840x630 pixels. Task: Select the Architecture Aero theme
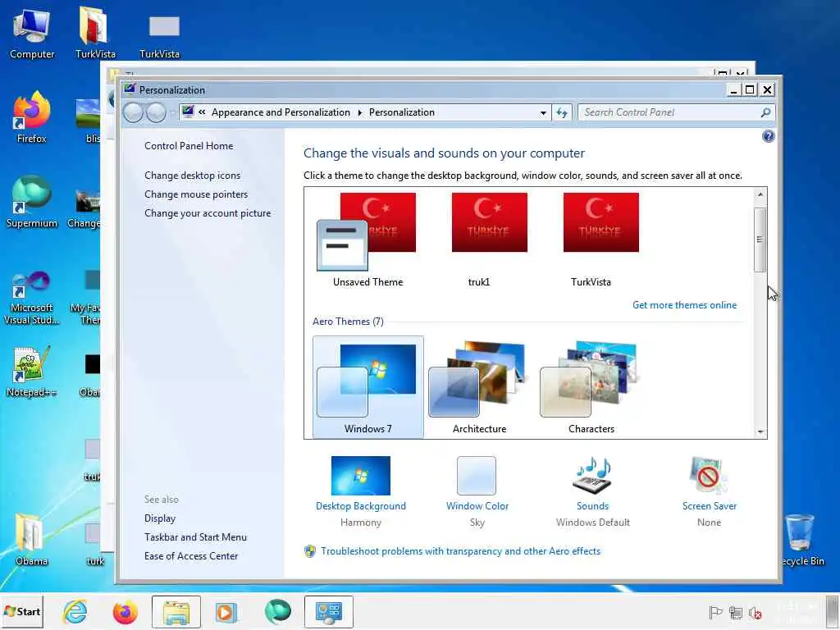(479, 387)
